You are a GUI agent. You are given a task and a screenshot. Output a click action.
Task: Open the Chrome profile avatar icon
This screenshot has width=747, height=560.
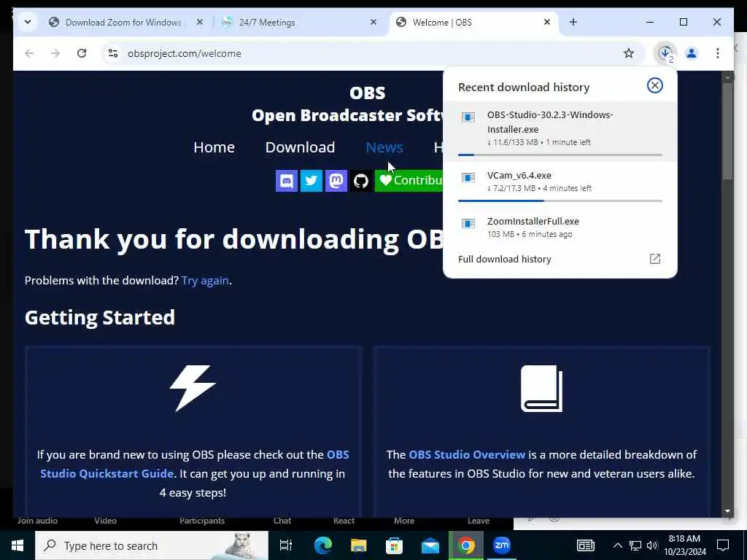(692, 53)
